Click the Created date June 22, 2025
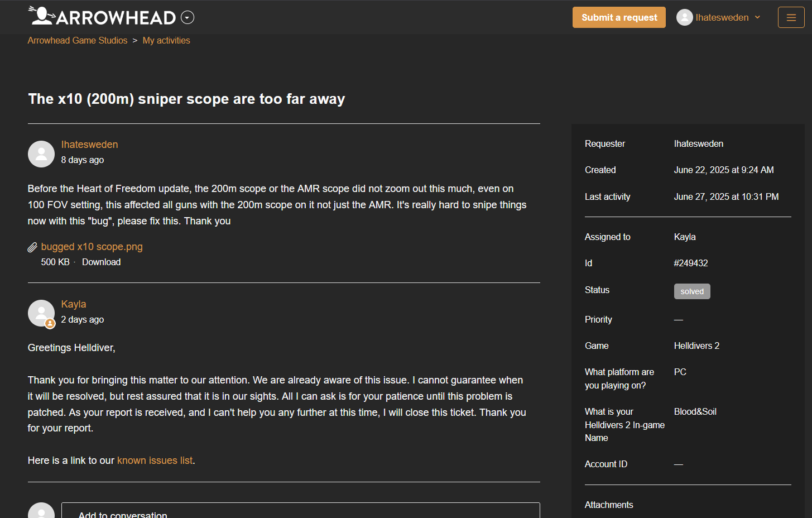The height and width of the screenshot is (518, 812). [724, 170]
